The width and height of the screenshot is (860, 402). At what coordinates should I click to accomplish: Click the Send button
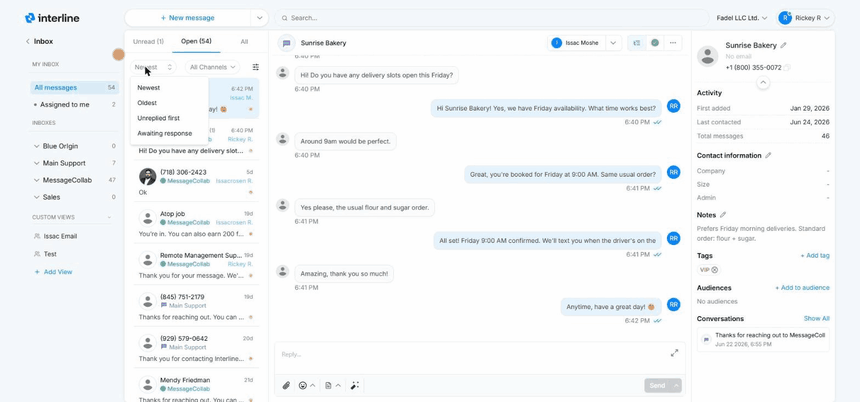pyautogui.click(x=658, y=386)
